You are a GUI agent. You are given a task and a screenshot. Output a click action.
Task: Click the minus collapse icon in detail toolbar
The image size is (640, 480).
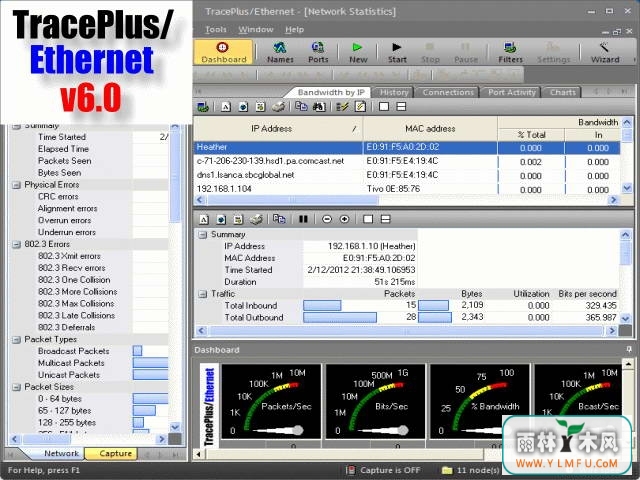click(x=327, y=219)
